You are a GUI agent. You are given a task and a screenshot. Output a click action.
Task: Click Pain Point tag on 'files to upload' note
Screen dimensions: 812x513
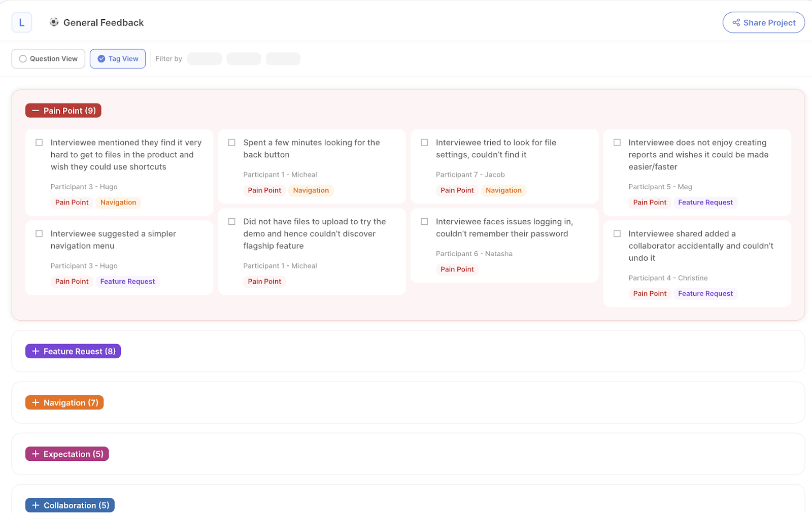(264, 282)
